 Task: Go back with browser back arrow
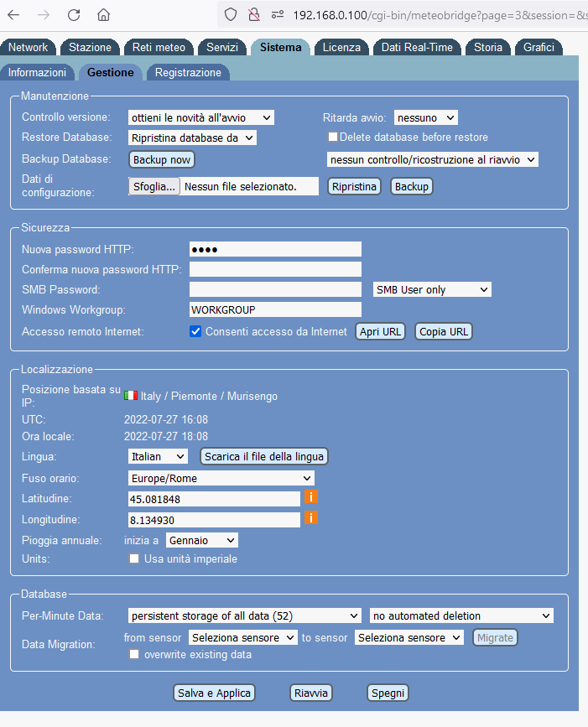pos(13,15)
